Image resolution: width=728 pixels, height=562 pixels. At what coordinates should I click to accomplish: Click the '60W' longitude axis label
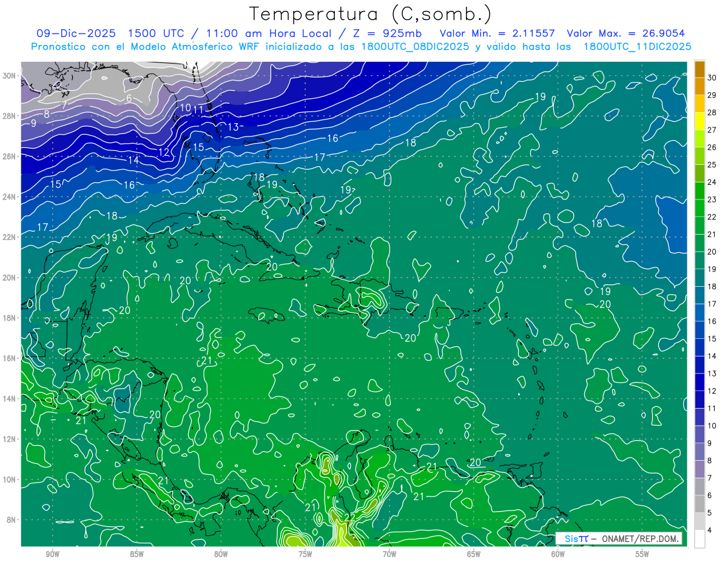pyautogui.click(x=558, y=555)
